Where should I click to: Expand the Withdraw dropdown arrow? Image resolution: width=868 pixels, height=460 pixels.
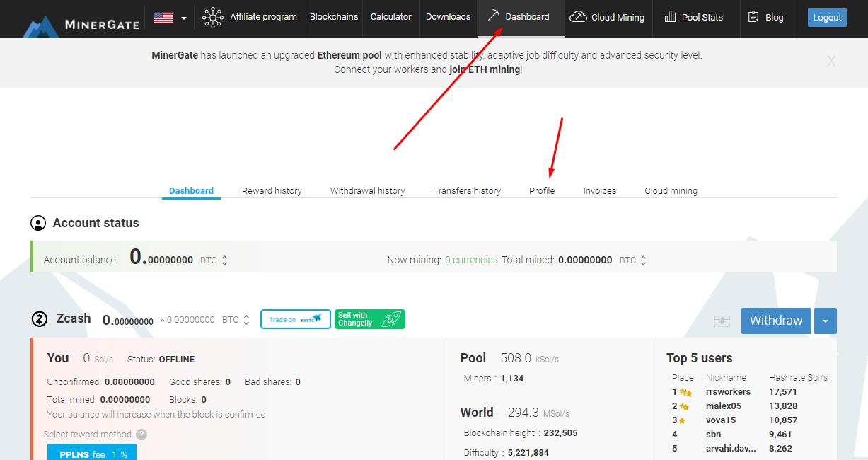(x=826, y=321)
